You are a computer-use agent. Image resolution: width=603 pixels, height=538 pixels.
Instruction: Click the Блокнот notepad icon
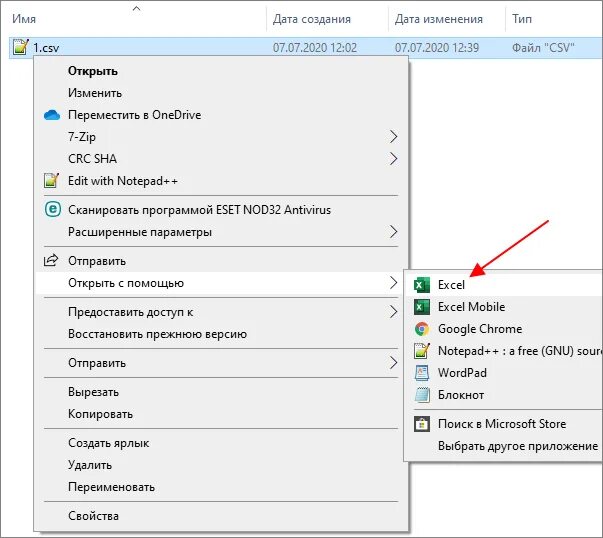(x=421, y=395)
